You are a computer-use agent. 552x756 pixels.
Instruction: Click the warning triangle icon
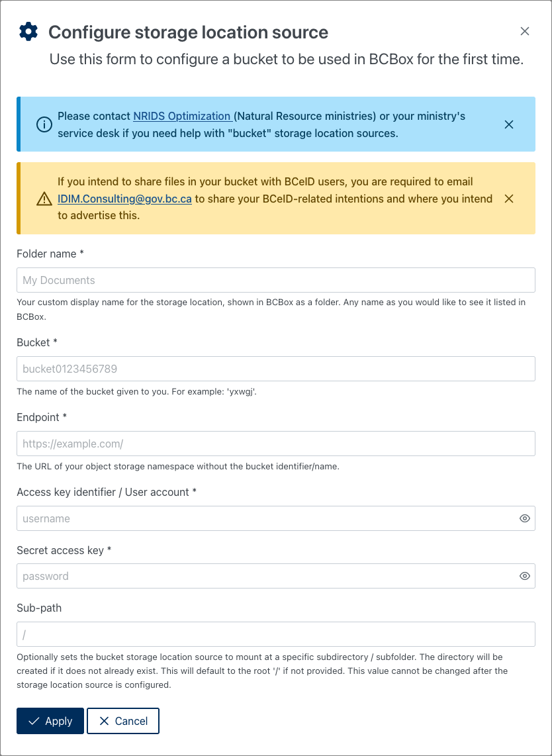(x=44, y=199)
